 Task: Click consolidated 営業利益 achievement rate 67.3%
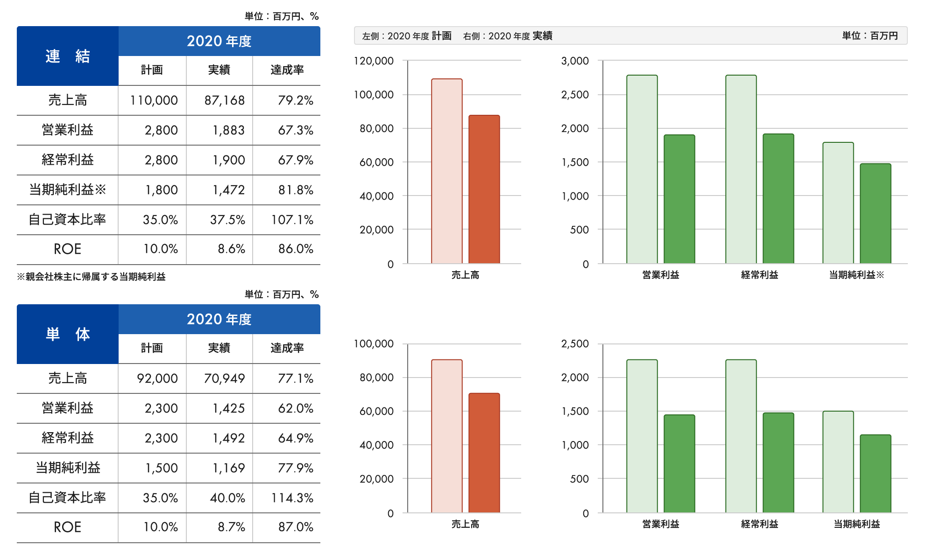(x=295, y=130)
